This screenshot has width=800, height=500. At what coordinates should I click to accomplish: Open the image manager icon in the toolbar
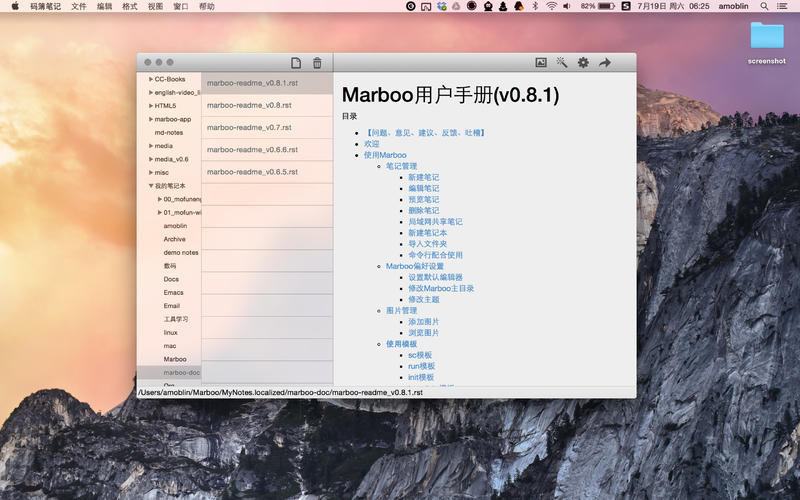[x=541, y=62]
